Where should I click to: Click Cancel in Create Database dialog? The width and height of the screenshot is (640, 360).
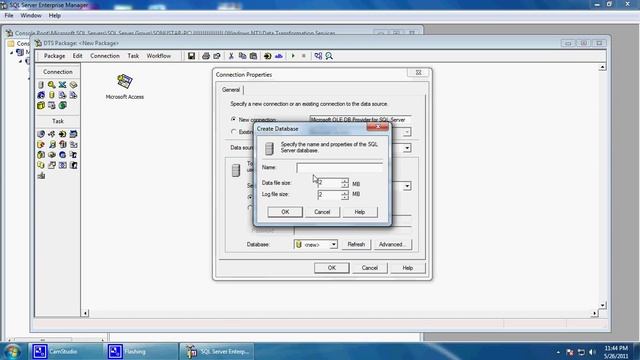(x=322, y=212)
